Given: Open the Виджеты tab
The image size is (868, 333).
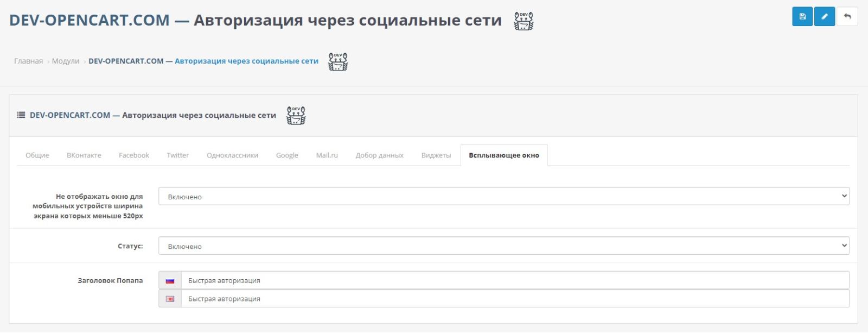Looking at the screenshot, I should coord(436,155).
